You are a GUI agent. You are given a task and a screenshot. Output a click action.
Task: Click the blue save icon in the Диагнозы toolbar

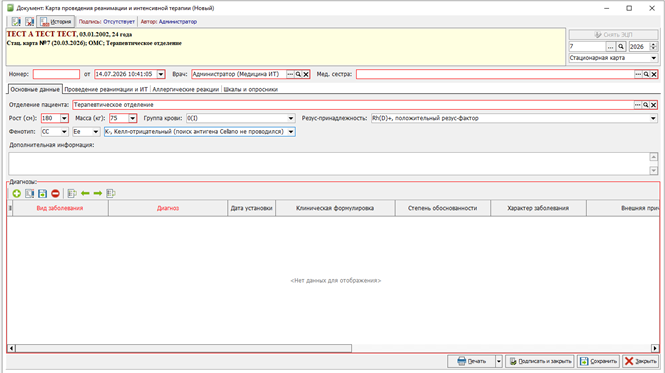coord(42,194)
